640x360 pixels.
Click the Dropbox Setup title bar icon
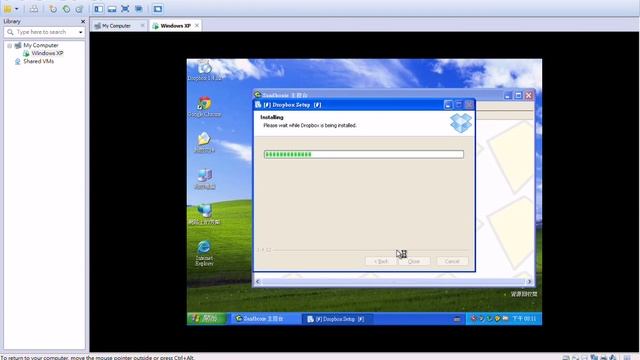tap(258, 105)
